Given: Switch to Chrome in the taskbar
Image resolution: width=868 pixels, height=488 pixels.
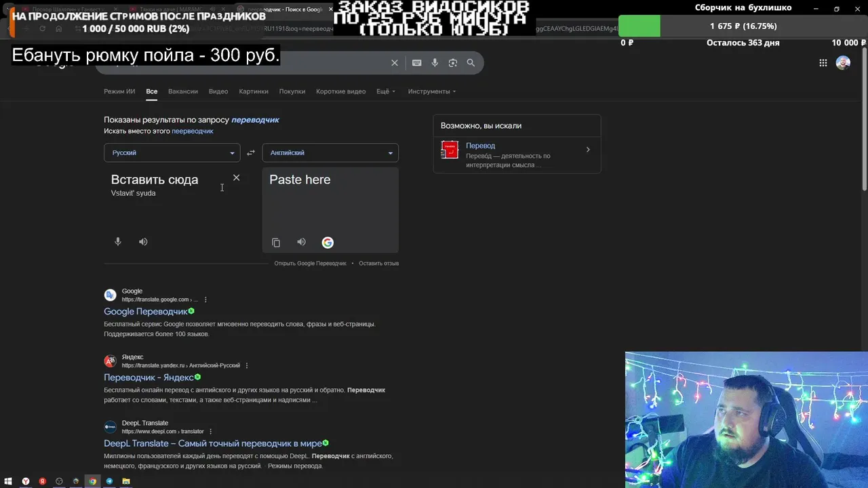Looking at the screenshot, I should pos(93,481).
